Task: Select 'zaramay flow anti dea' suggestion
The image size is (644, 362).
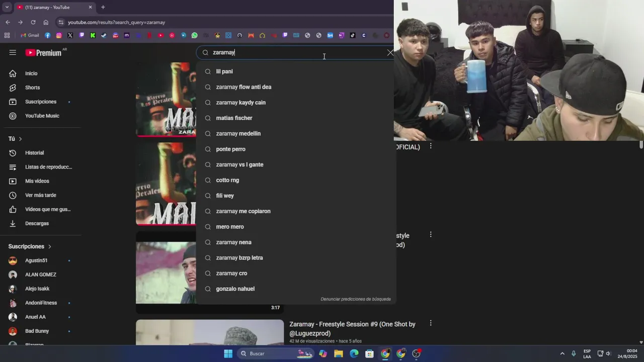Action: click(296, 87)
